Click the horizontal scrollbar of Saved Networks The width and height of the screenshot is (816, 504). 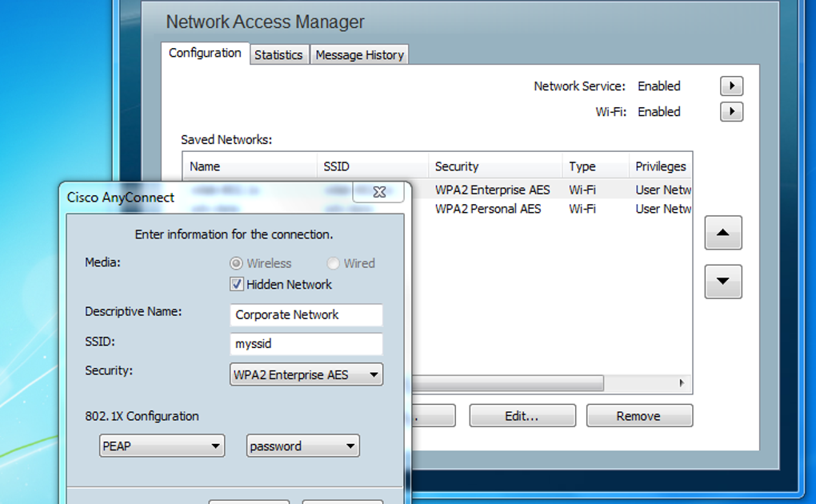point(507,384)
